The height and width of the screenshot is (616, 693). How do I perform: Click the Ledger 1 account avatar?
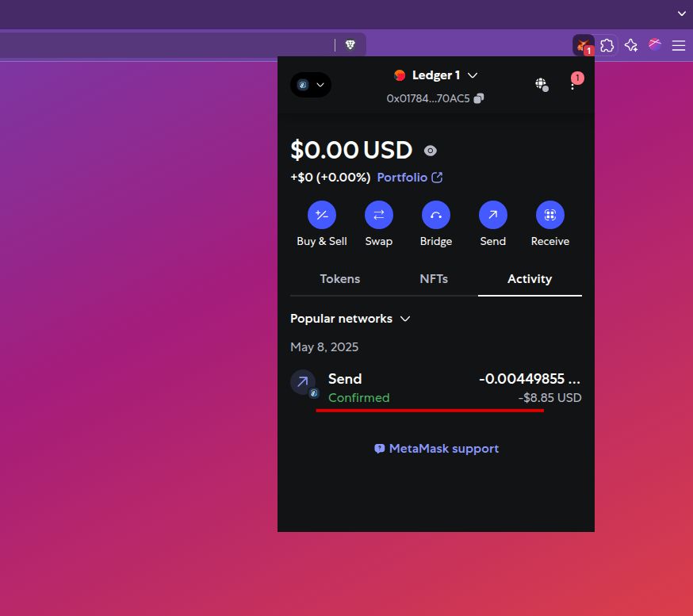pyautogui.click(x=400, y=75)
